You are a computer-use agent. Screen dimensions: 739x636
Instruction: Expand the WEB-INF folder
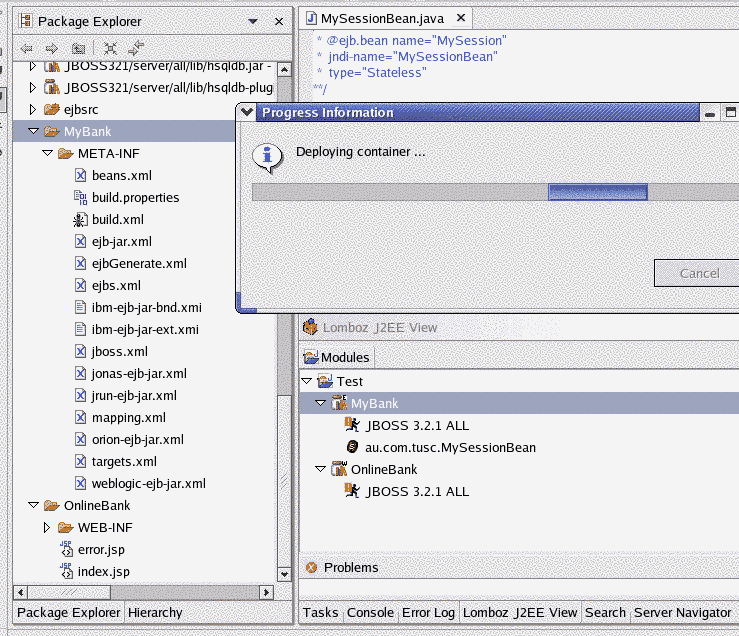46,528
